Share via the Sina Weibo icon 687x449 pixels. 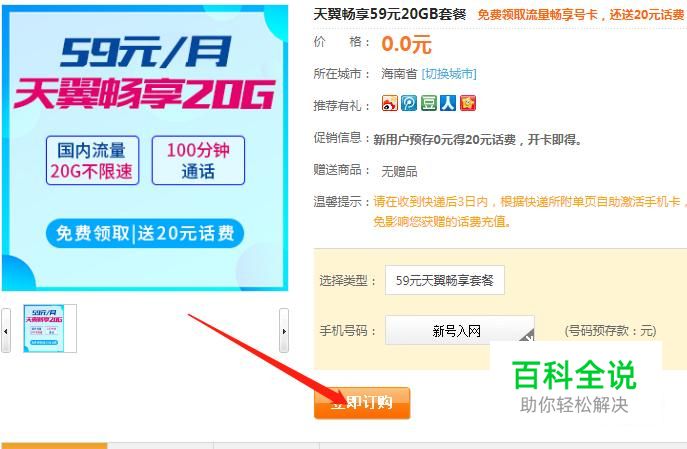click(x=390, y=103)
